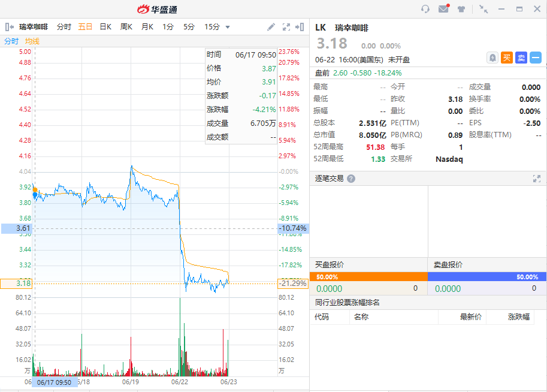Click the 买盘报价 header
This screenshot has width=547, height=392.
(330, 264)
